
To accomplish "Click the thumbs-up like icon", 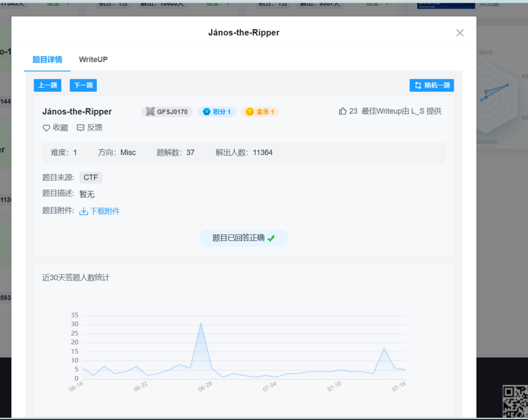I will [x=342, y=111].
